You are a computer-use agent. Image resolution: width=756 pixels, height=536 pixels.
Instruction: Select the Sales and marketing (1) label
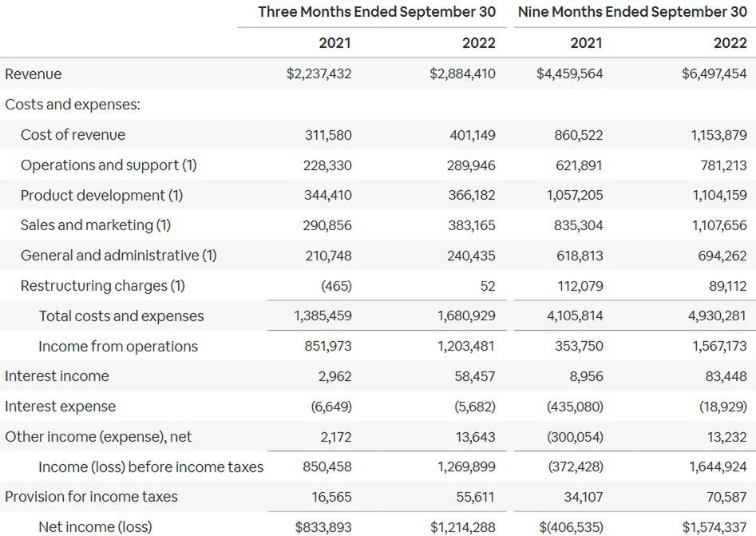coord(96,225)
